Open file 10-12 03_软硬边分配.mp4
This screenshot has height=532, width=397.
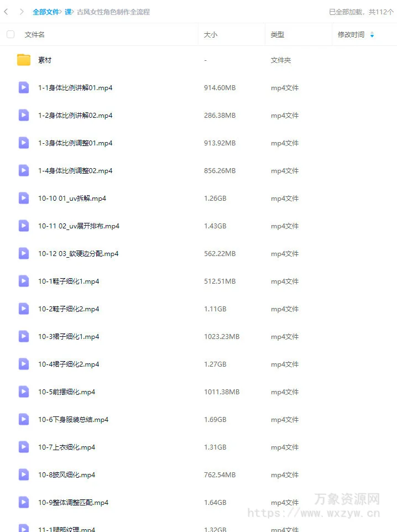[x=79, y=253]
